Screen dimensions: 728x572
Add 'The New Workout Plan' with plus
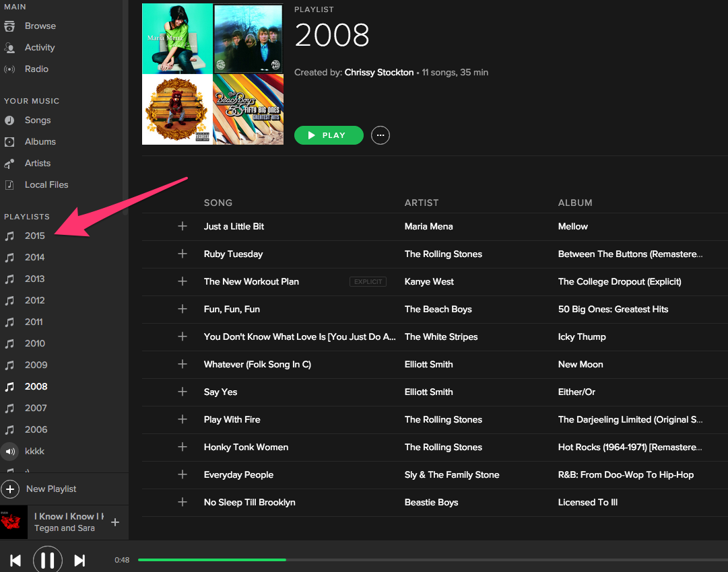point(183,281)
